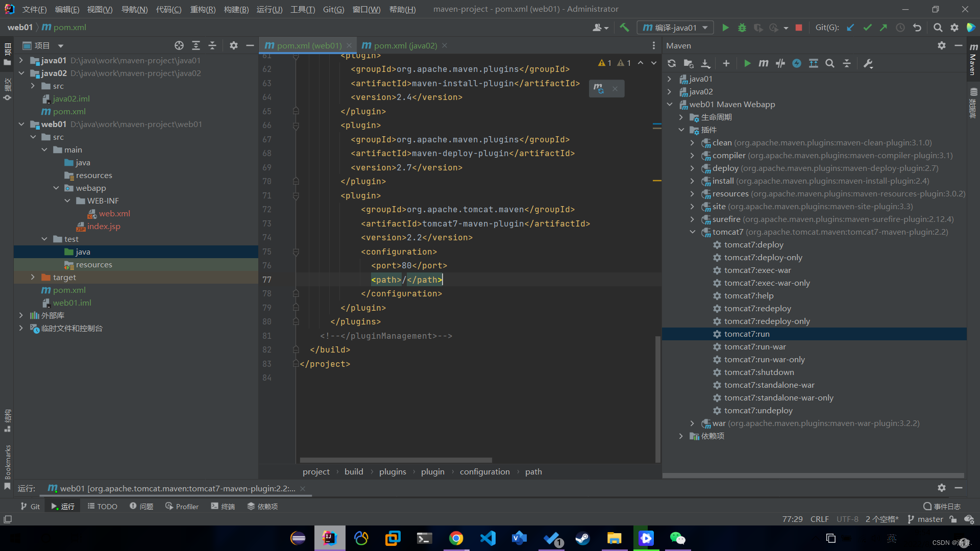Open Maven settings wrench icon

tap(868, 63)
